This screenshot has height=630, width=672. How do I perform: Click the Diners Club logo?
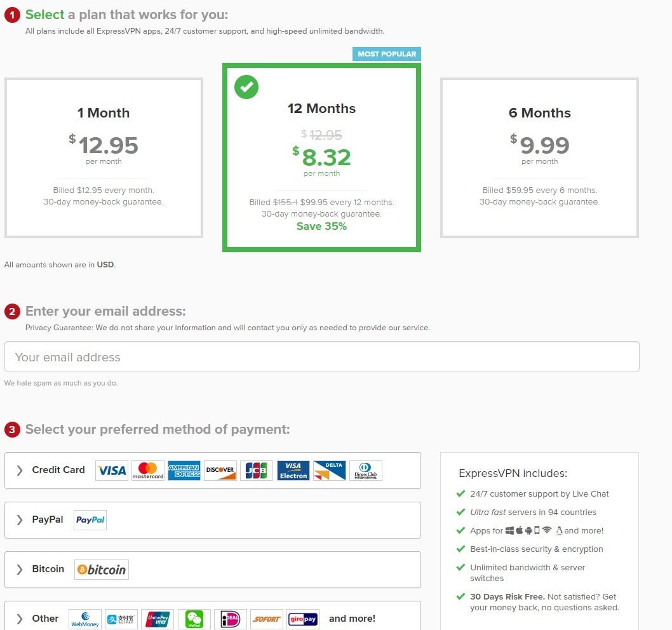[x=366, y=471]
